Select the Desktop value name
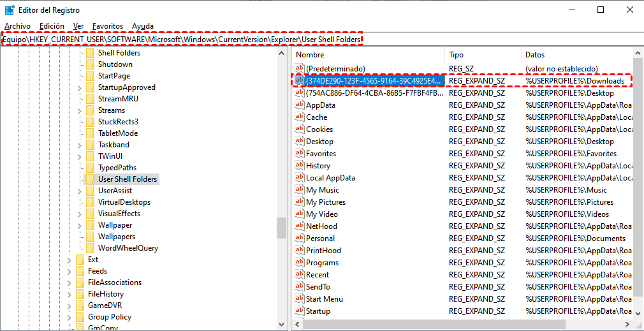This screenshot has width=644, height=331. (319, 142)
